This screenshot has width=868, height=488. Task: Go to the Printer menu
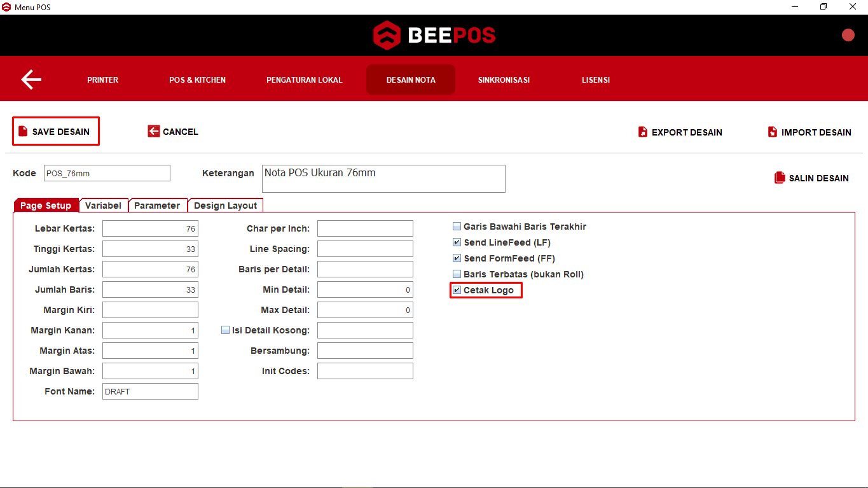102,80
